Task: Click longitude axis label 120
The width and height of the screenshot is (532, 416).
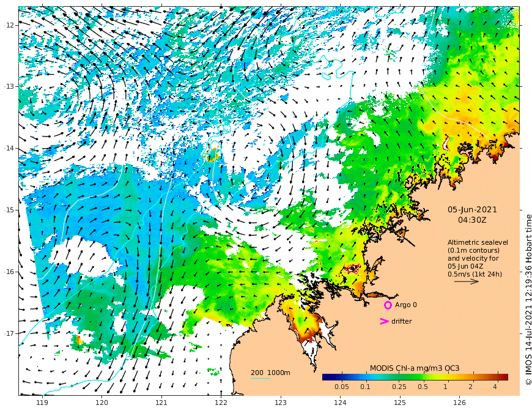Action: 102,403
